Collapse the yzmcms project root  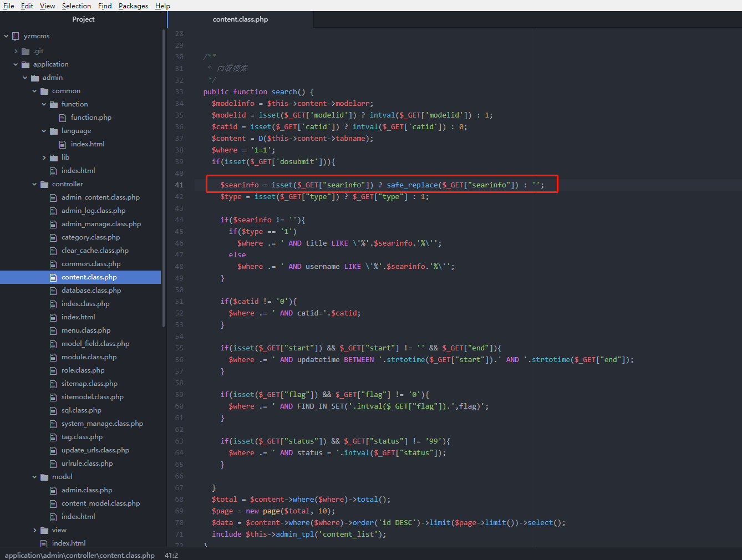coord(6,36)
